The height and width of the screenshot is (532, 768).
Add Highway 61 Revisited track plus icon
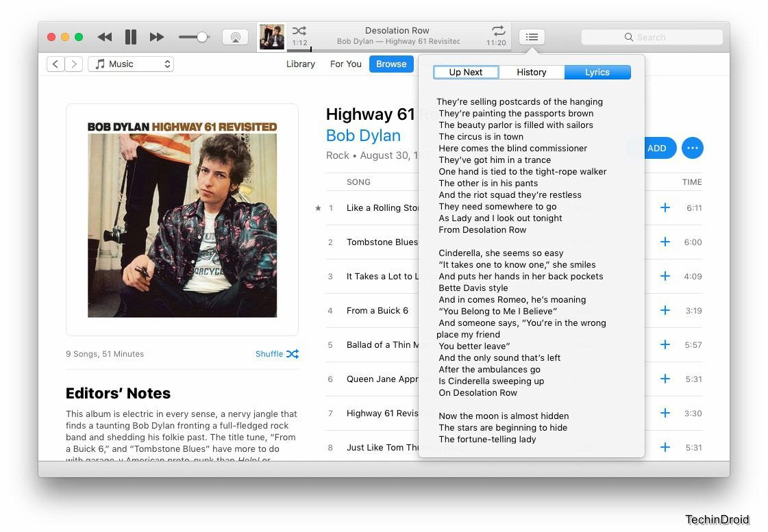point(665,413)
